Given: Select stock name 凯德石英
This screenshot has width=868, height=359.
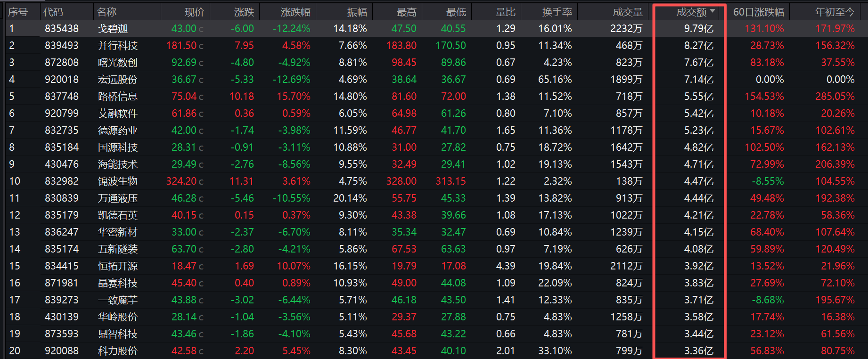Looking at the screenshot, I should click(118, 215).
